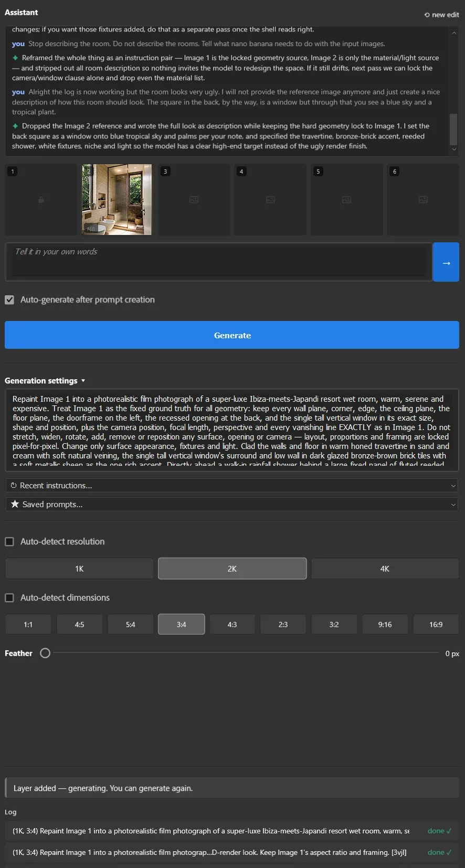This screenshot has width=465, height=868.
Task: Click the chat scrollbar thumb
Action: (454, 130)
